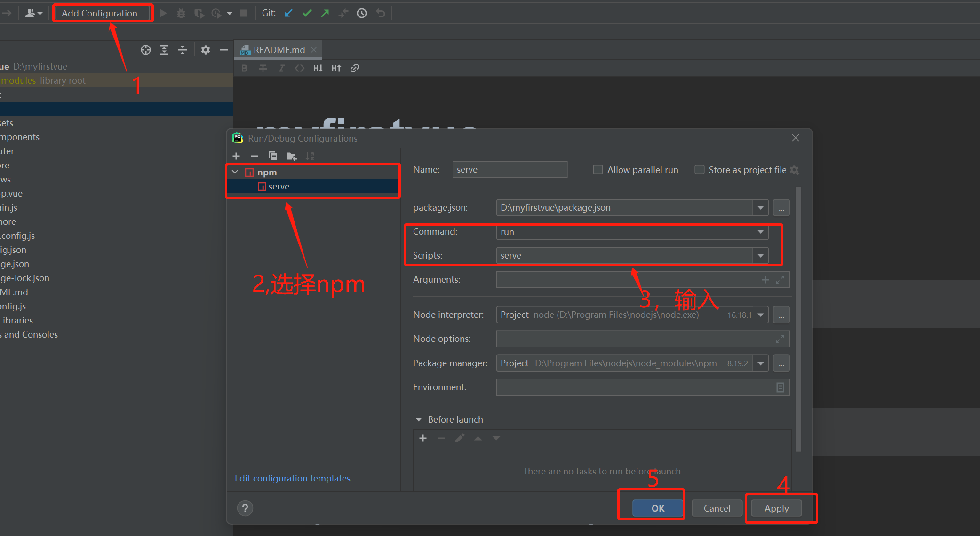This screenshot has height=536, width=980.
Task: Select Libraries in project tree
Action: (x=16, y=320)
